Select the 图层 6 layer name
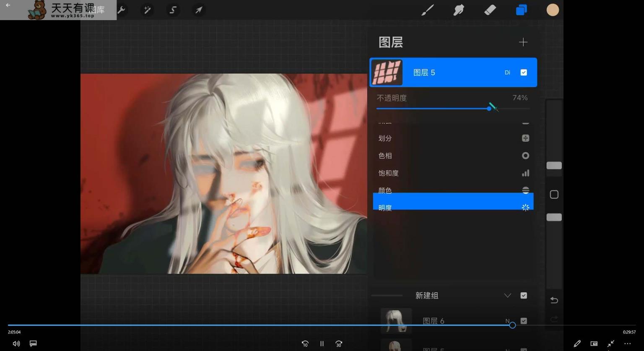Screen dimensions: 644x351 click(x=434, y=321)
